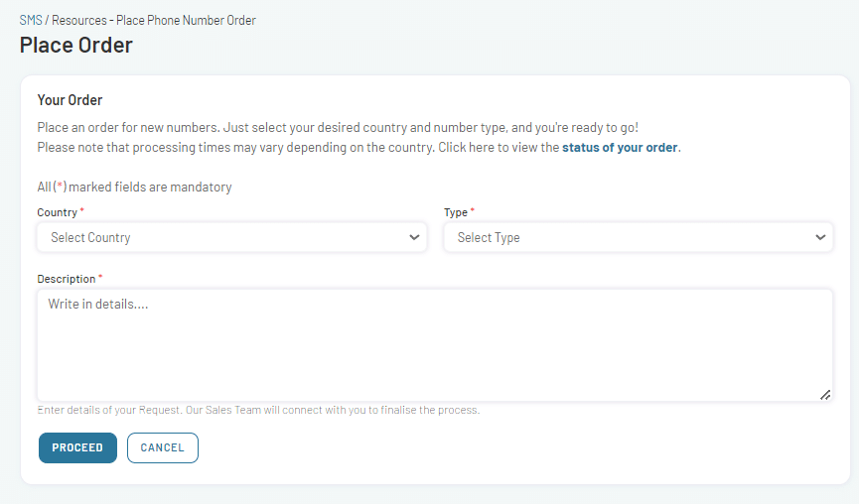Go to Resources in the breadcrumb
The height and width of the screenshot is (504, 859).
point(79,20)
